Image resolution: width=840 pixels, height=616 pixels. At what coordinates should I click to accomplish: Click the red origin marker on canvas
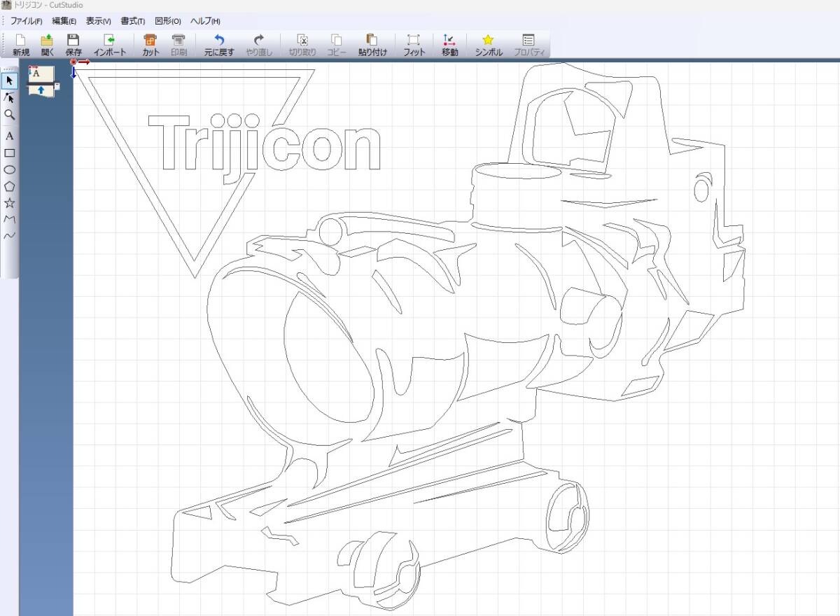[x=73, y=62]
